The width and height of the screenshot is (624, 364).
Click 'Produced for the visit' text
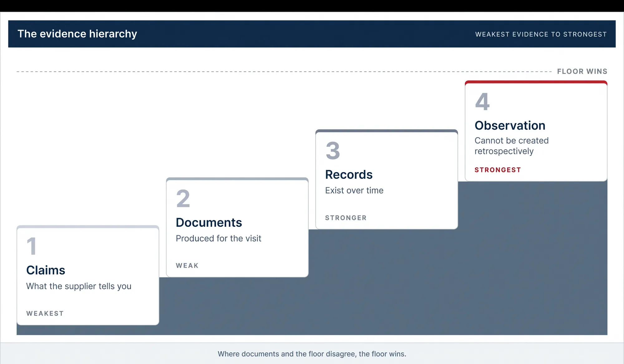(x=218, y=238)
